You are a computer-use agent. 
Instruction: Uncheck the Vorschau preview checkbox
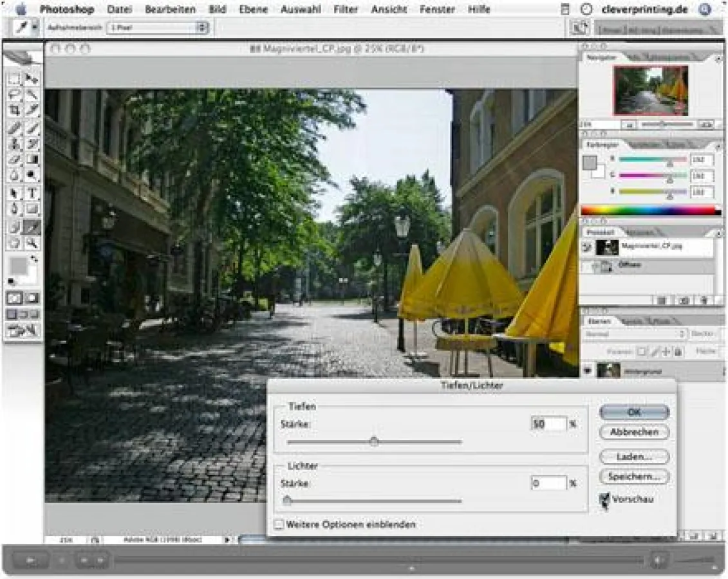(604, 498)
